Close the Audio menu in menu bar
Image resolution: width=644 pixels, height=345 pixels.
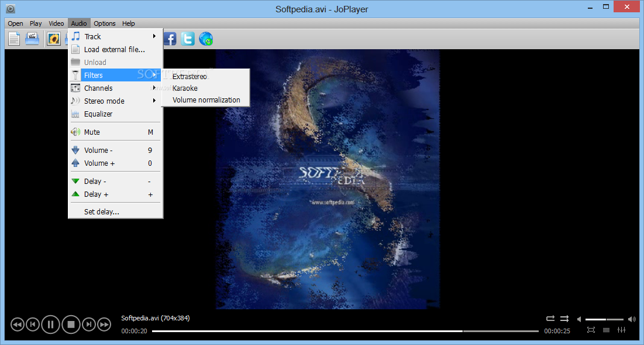pos(79,23)
